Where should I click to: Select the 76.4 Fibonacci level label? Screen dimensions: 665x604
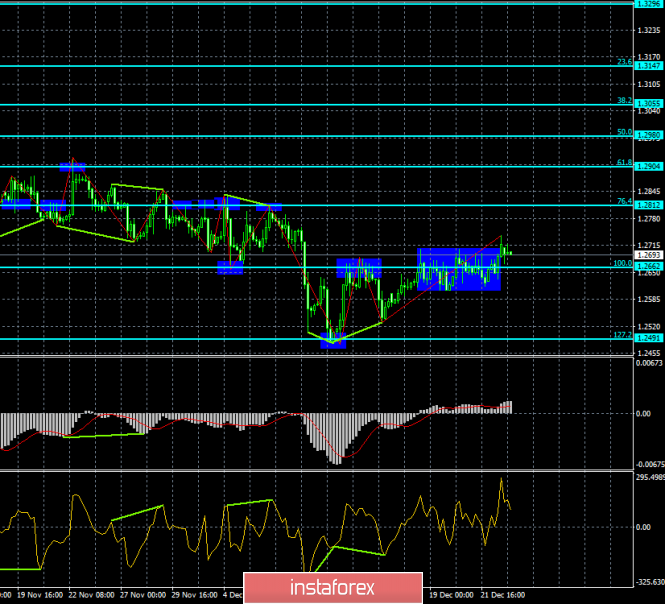point(624,201)
